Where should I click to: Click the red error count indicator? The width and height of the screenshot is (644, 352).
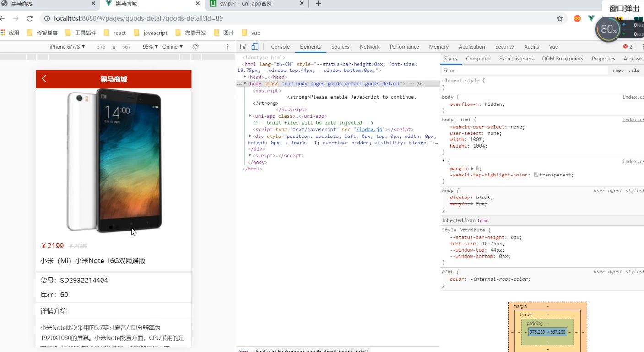[628, 47]
